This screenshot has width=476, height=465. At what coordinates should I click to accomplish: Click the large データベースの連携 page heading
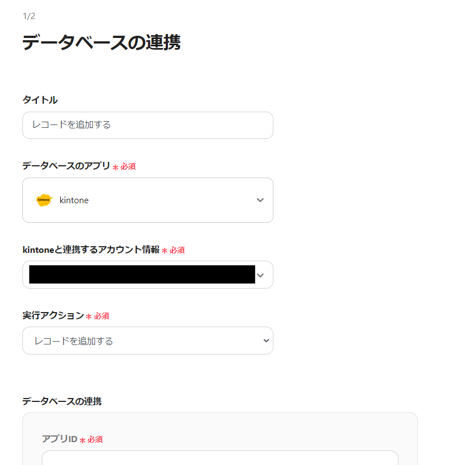(x=101, y=42)
